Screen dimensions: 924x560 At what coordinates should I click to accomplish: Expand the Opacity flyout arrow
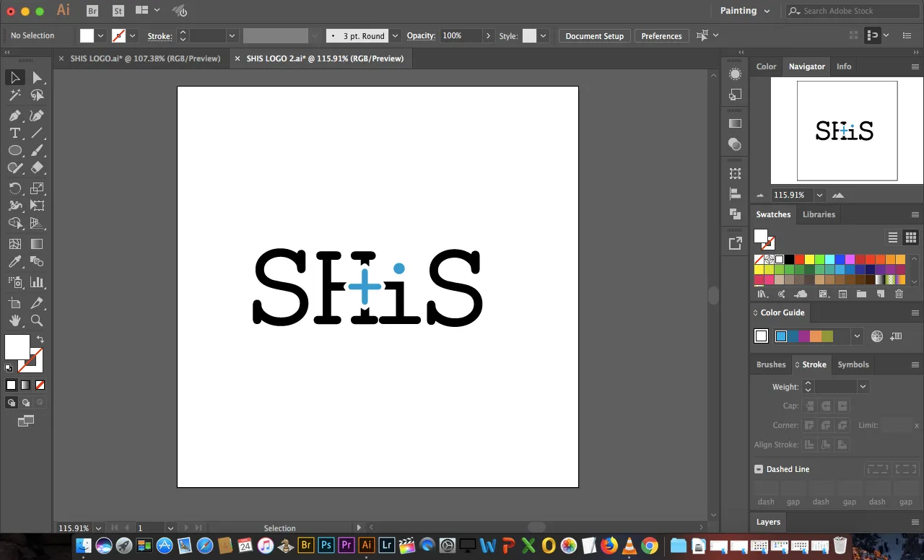[x=488, y=36]
